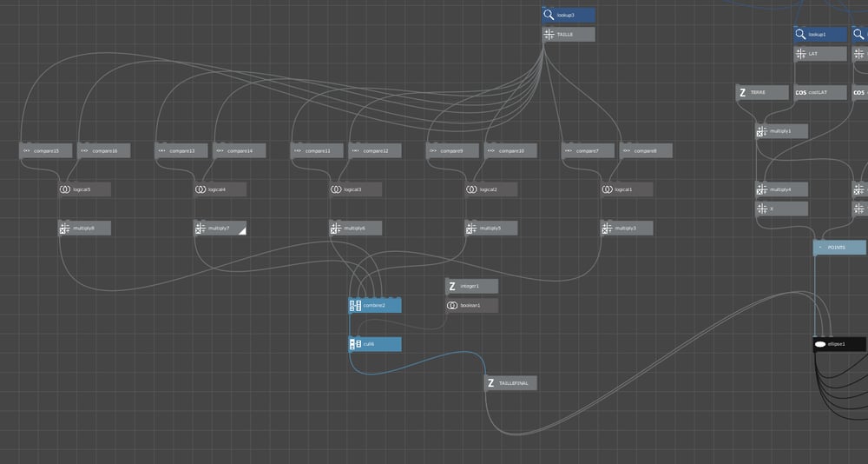Select the combine2 node

pos(375,306)
